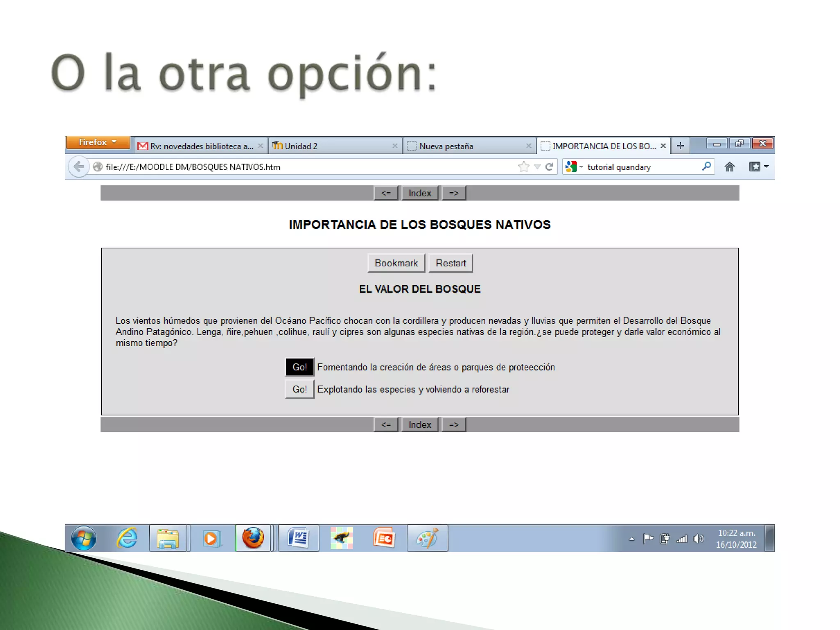The width and height of the screenshot is (840, 630).
Task: Close the Rv: novedades biblioteca tab
Action: click(260, 146)
